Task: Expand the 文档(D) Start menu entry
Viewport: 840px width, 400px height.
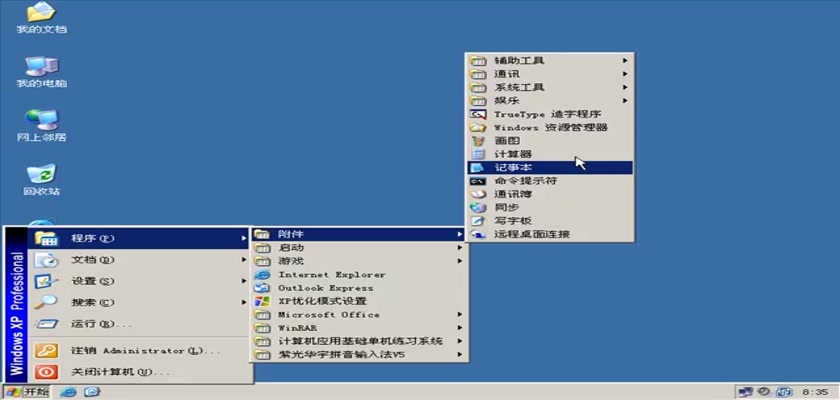Action: (x=139, y=260)
